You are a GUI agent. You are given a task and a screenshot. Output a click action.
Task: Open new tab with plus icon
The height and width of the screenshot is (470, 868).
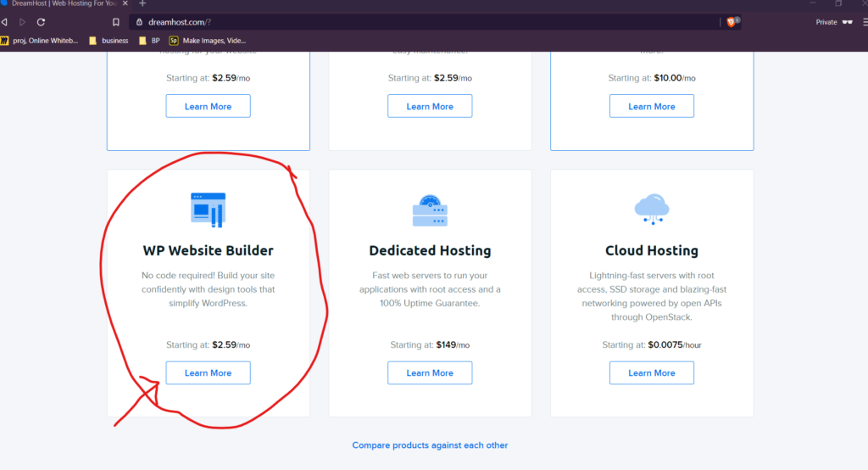pos(142,3)
